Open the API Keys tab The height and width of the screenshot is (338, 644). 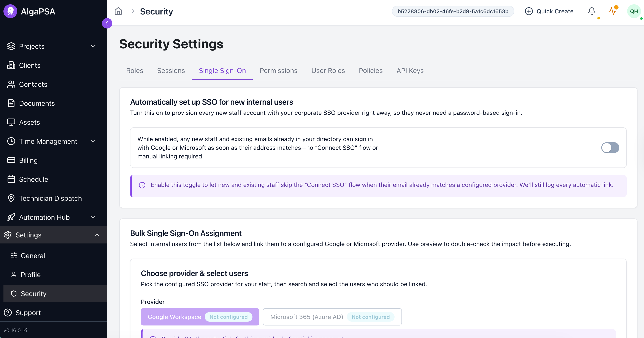coord(410,71)
